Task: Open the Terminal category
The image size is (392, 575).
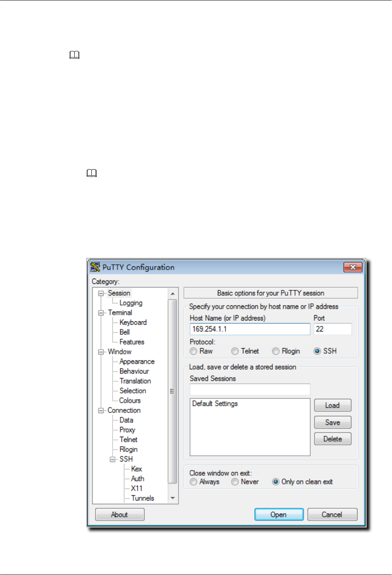Action: click(x=120, y=313)
